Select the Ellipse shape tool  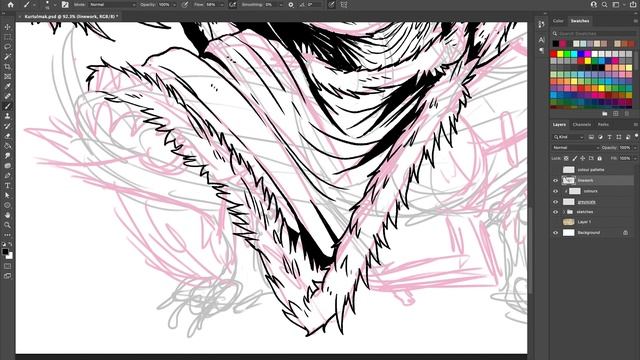[7, 205]
